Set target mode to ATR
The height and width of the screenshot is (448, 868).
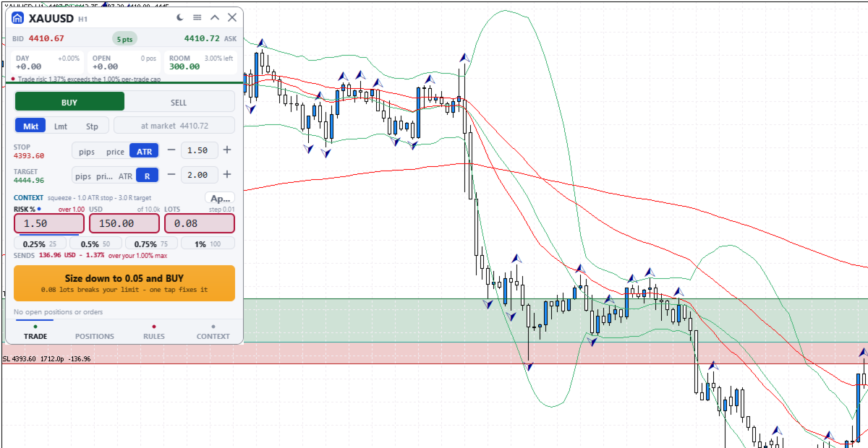(125, 176)
